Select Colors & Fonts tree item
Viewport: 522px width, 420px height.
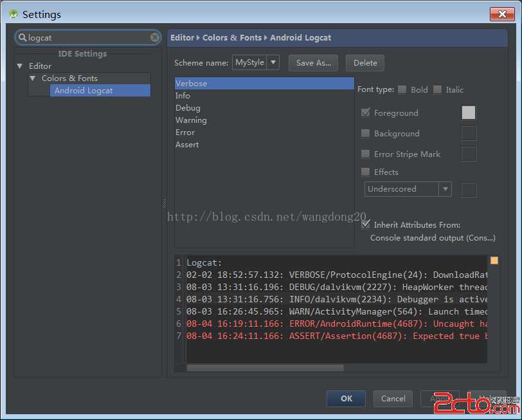(69, 78)
